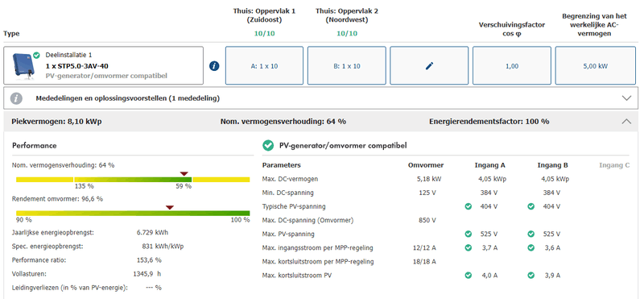Click the greyed Ingang C column header
Viewport: 644px width, 299px height.
click(x=614, y=165)
